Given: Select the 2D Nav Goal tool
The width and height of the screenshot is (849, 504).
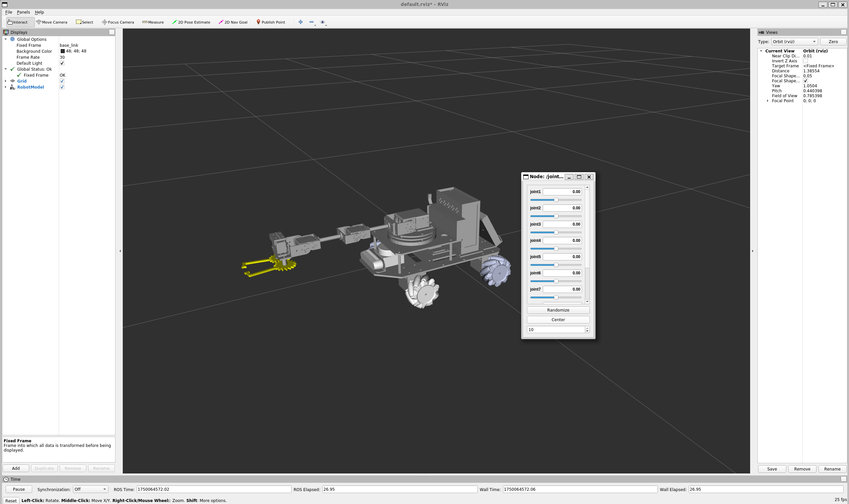Looking at the screenshot, I should [233, 22].
